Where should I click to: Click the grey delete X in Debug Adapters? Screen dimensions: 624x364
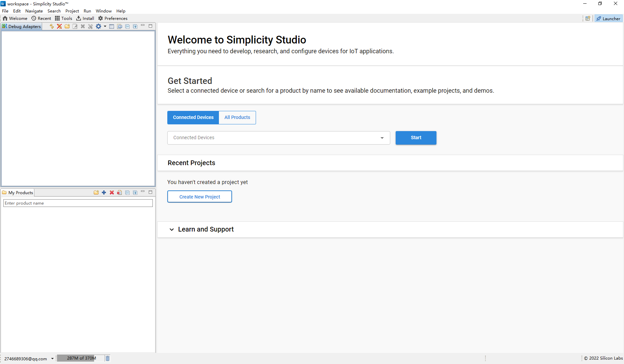83,26
